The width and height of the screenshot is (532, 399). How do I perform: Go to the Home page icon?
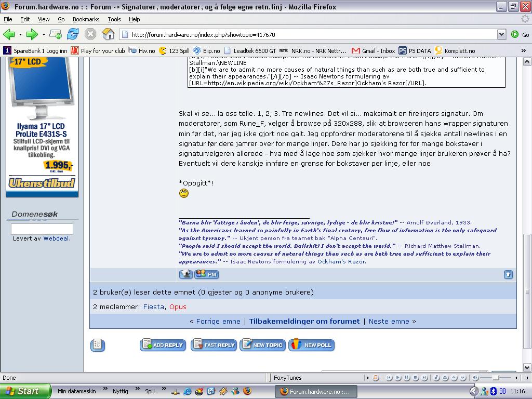click(108, 34)
